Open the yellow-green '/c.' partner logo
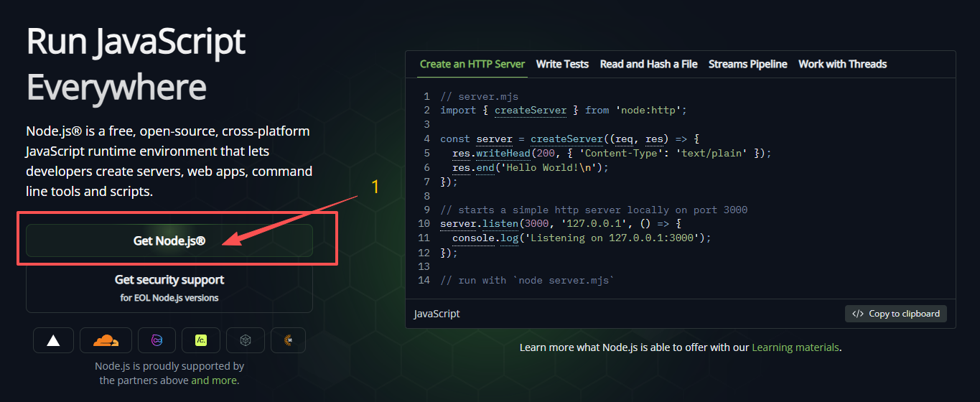 201,340
